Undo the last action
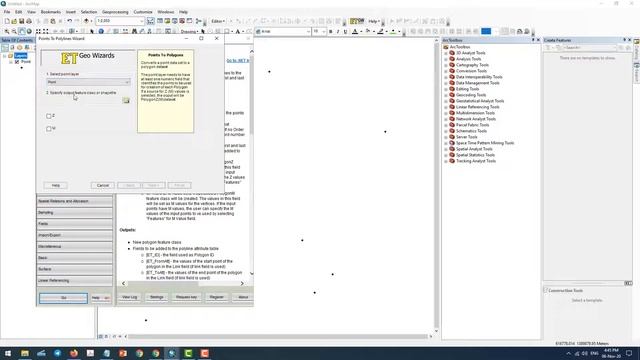Viewport: 640px width, 360px height. (x=69, y=21)
